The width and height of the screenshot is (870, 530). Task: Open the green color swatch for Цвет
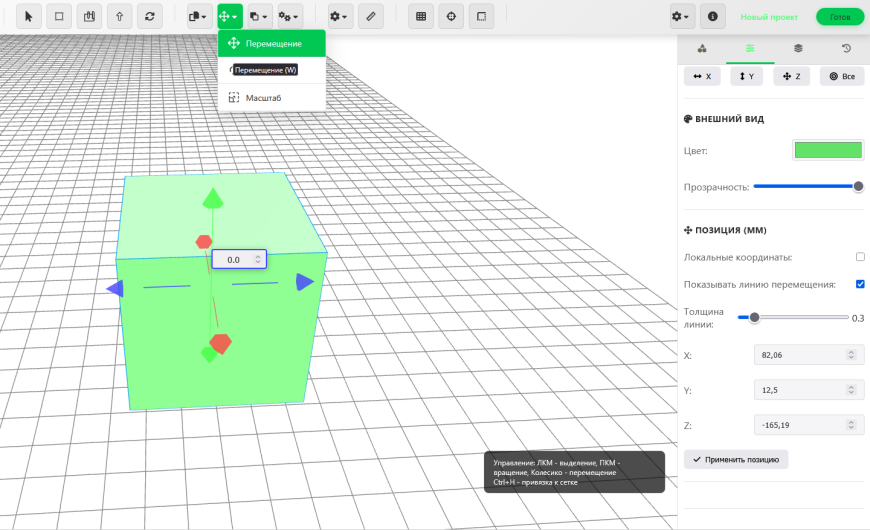pyautogui.click(x=828, y=150)
